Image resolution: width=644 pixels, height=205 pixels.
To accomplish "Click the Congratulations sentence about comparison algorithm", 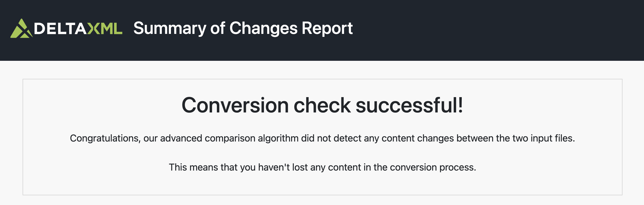I will (322, 138).
